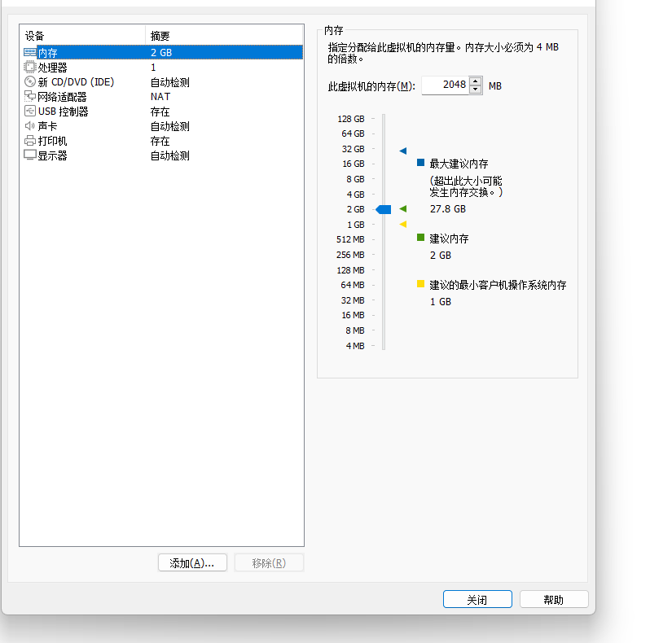Click the blue memory slider handle
The image size is (672, 643).
click(x=384, y=209)
